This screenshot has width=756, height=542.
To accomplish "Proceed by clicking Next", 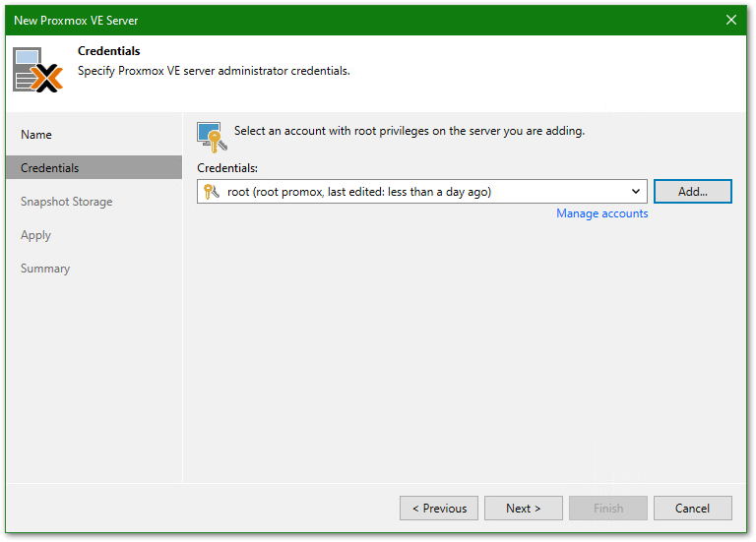I will coord(524,509).
